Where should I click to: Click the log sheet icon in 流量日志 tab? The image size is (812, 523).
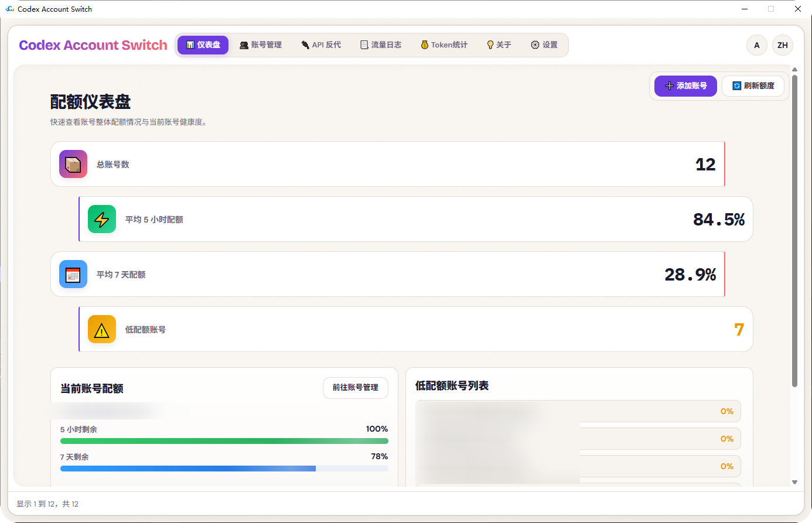click(364, 45)
